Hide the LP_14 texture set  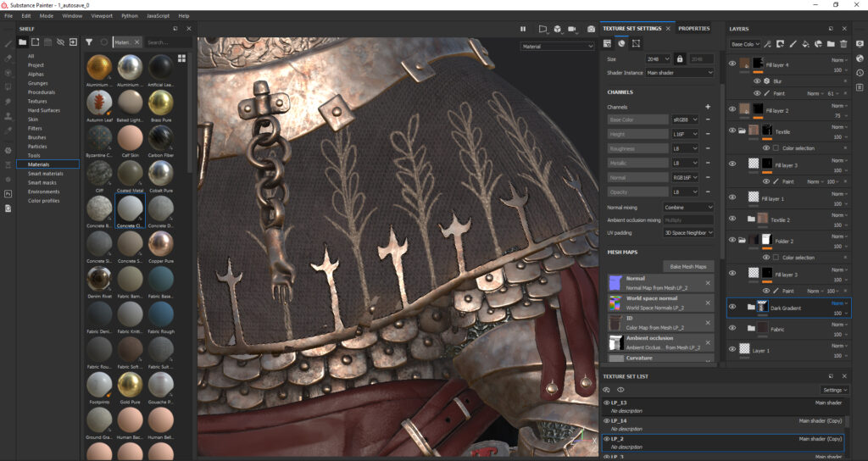click(606, 420)
